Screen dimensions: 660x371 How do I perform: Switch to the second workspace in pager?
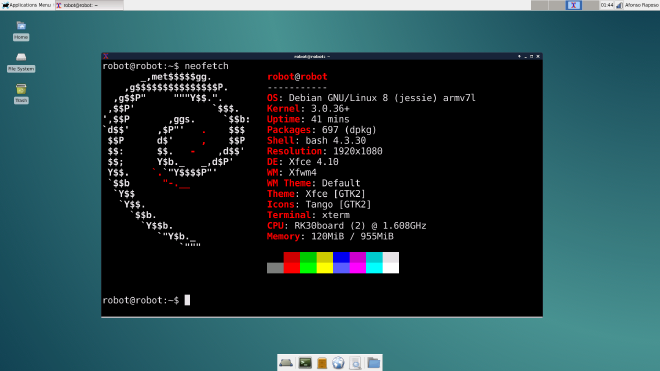click(x=556, y=5)
